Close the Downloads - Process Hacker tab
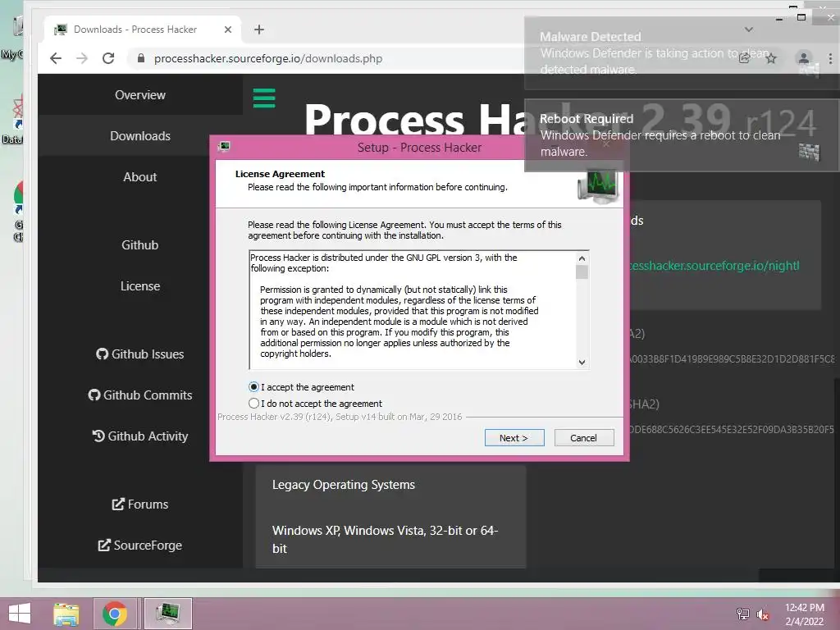840x630 pixels. coord(228,30)
